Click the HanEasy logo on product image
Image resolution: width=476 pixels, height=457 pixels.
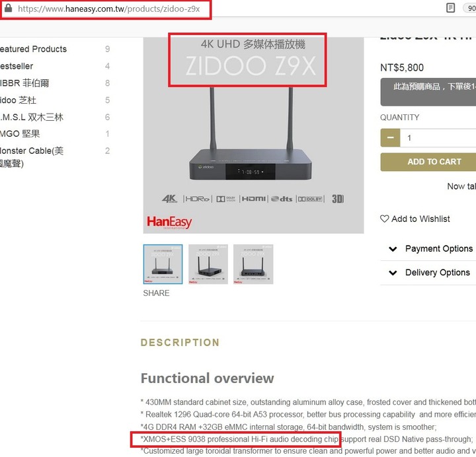tap(169, 223)
